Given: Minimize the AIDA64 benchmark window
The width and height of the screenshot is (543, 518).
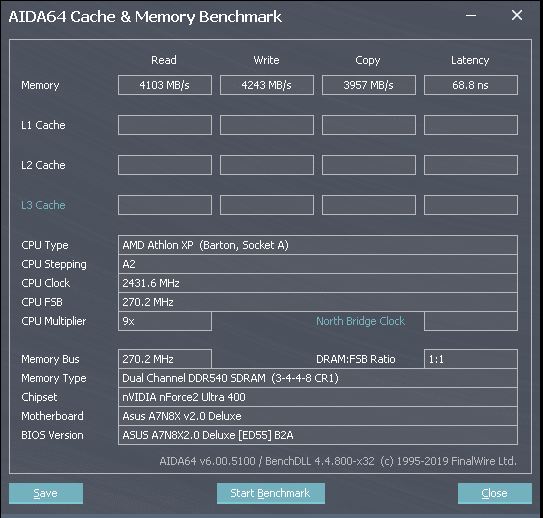Looking at the screenshot, I should (x=471, y=16).
